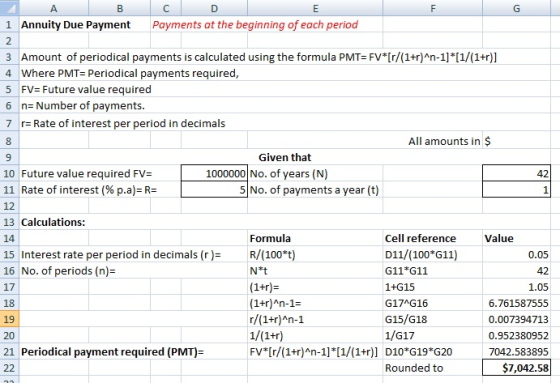Click 'No. of years (N)' label
This screenshot has width=560, height=383.
coord(289,174)
